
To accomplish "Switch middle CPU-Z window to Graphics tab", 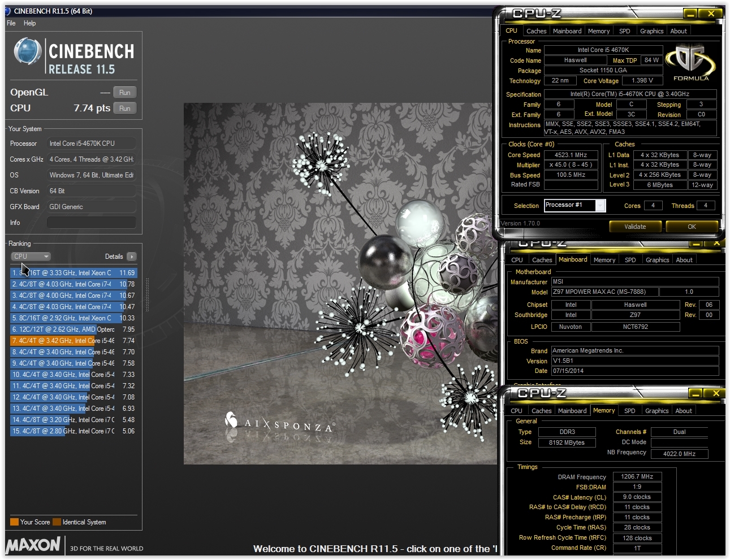I will [657, 260].
